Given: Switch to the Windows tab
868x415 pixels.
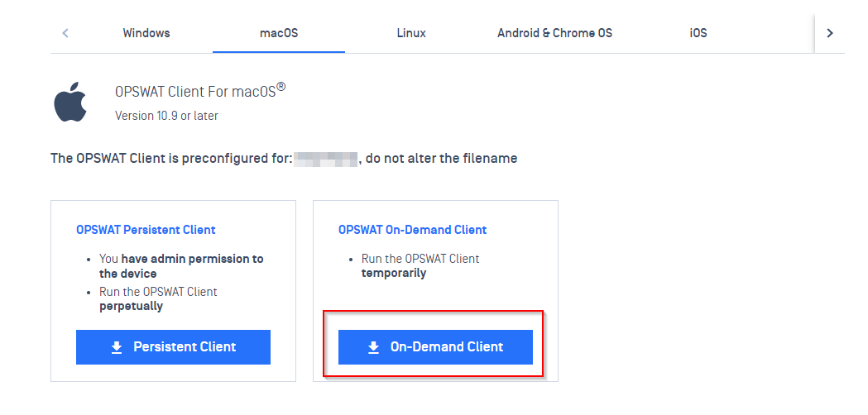Looking at the screenshot, I should (x=146, y=33).
